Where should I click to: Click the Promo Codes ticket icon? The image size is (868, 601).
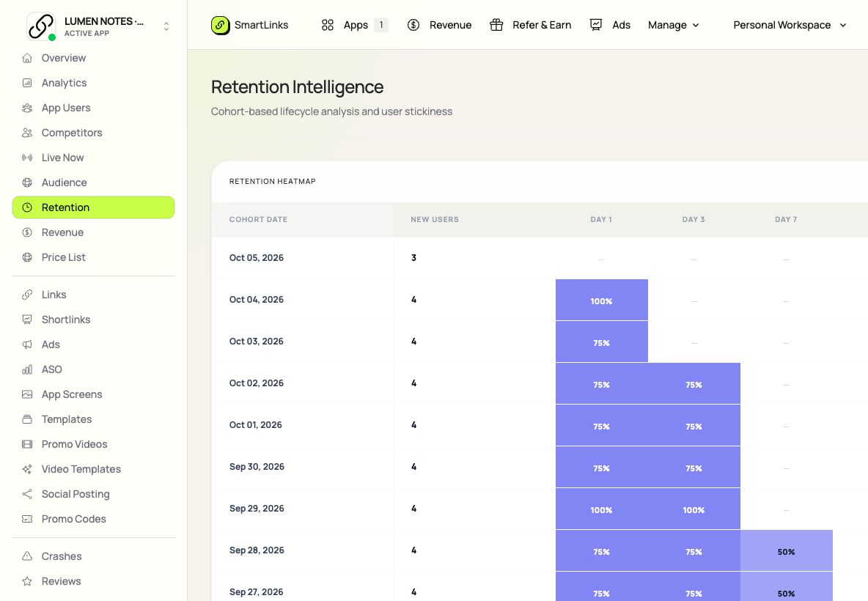click(27, 518)
